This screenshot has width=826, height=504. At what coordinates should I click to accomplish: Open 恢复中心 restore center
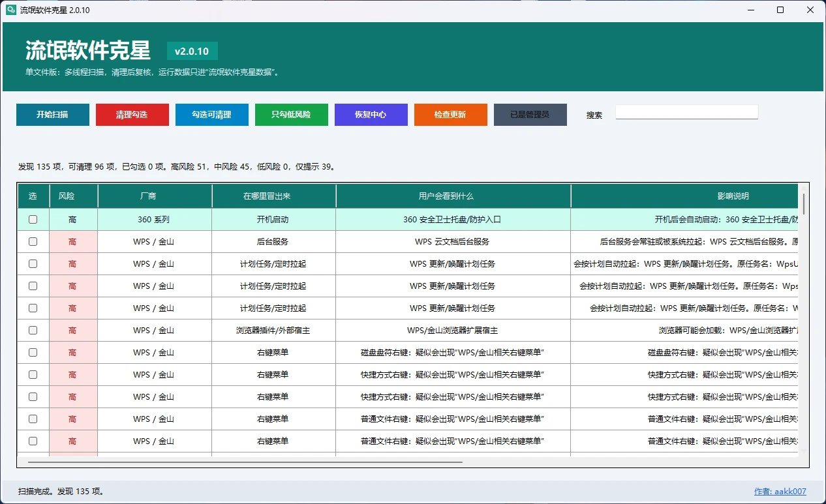[371, 115]
